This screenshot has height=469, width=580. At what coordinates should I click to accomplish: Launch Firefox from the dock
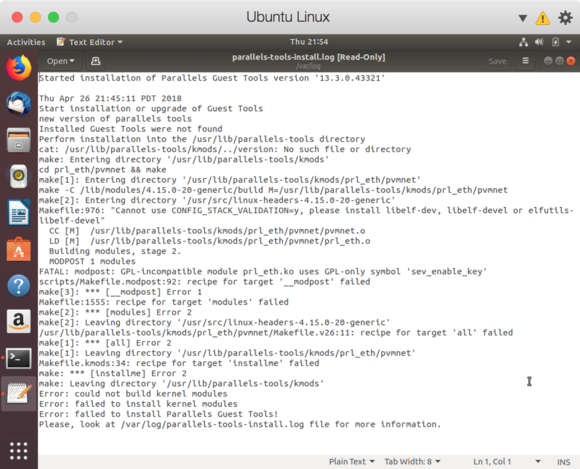pos(18,68)
